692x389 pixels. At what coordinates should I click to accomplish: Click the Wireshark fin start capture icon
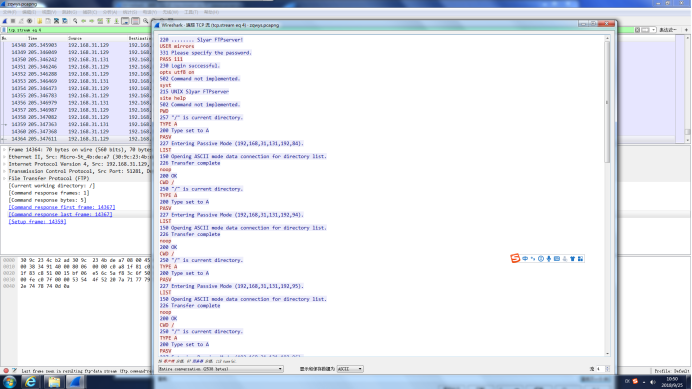pyautogui.click(x=5, y=21)
